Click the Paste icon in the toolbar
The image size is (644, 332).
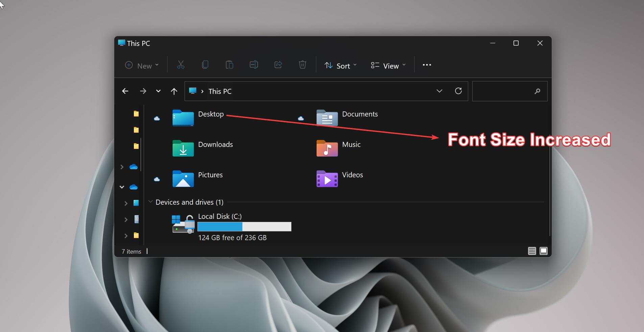(x=230, y=65)
